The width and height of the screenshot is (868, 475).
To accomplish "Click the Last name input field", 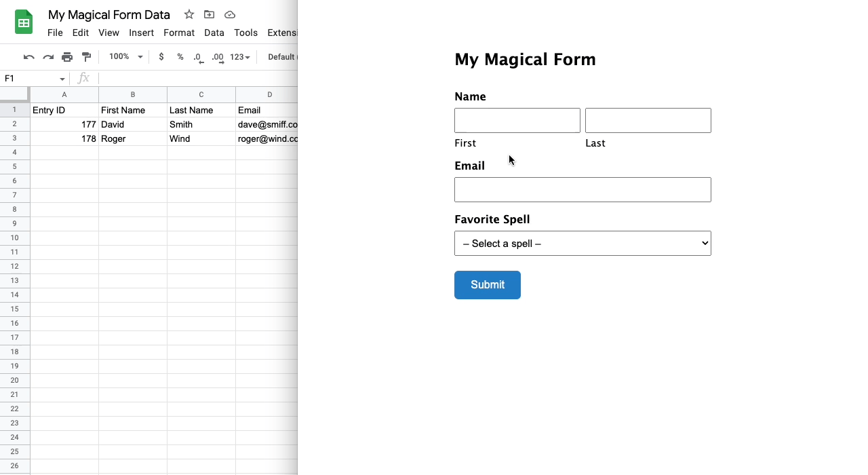I will tap(648, 121).
